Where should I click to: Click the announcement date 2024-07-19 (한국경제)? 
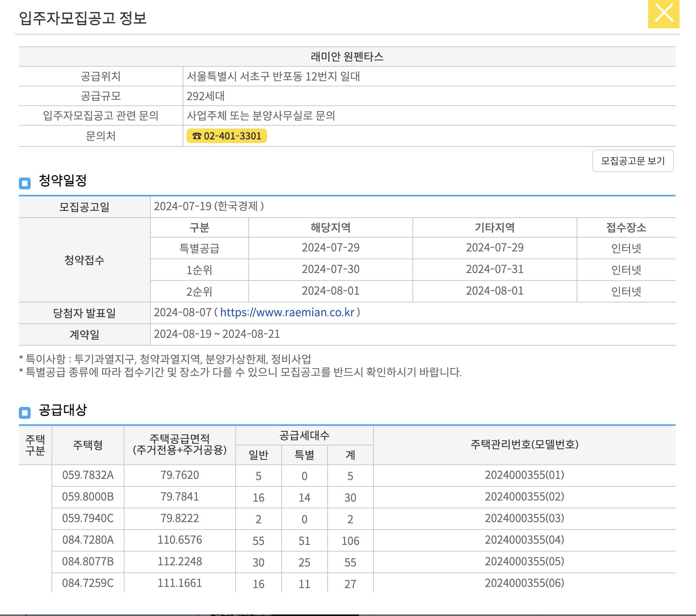tap(209, 206)
